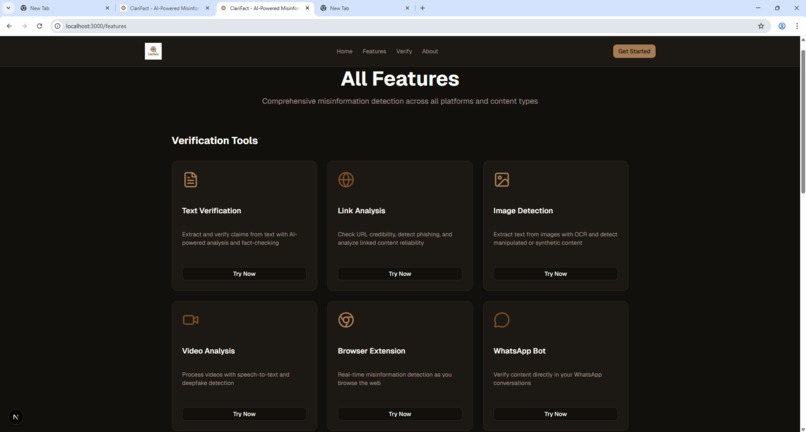This screenshot has width=806, height=432.
Task: Restore down the browser window
Action: (x=777, y=8)
